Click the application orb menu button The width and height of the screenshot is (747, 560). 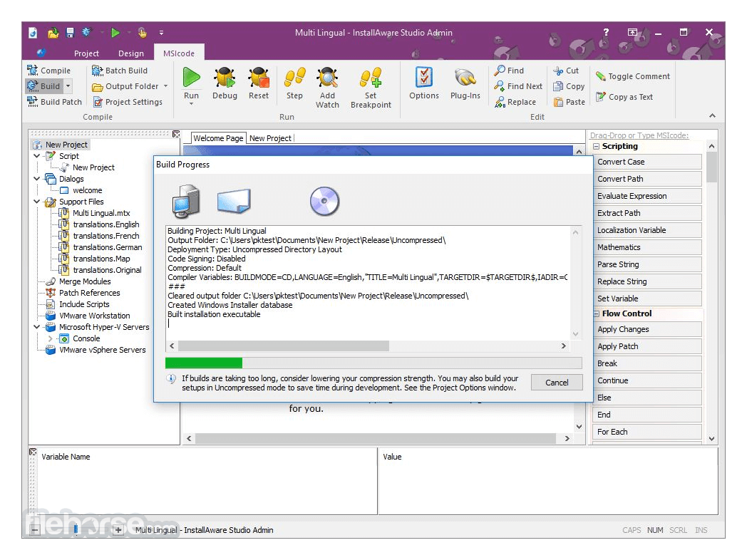41,53
